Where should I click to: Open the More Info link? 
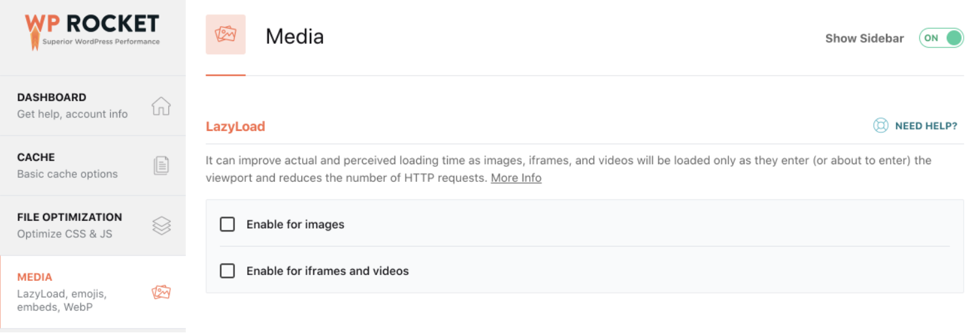click(515, 178)
